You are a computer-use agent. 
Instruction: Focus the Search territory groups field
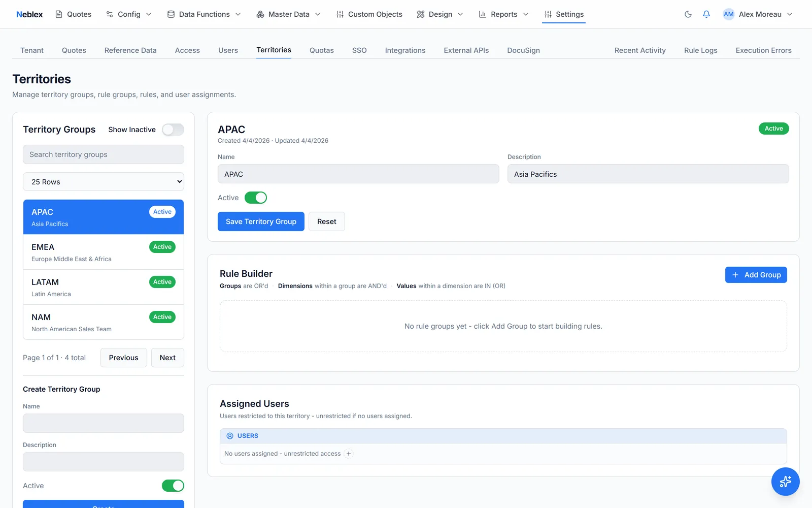[x=104, y=154]
